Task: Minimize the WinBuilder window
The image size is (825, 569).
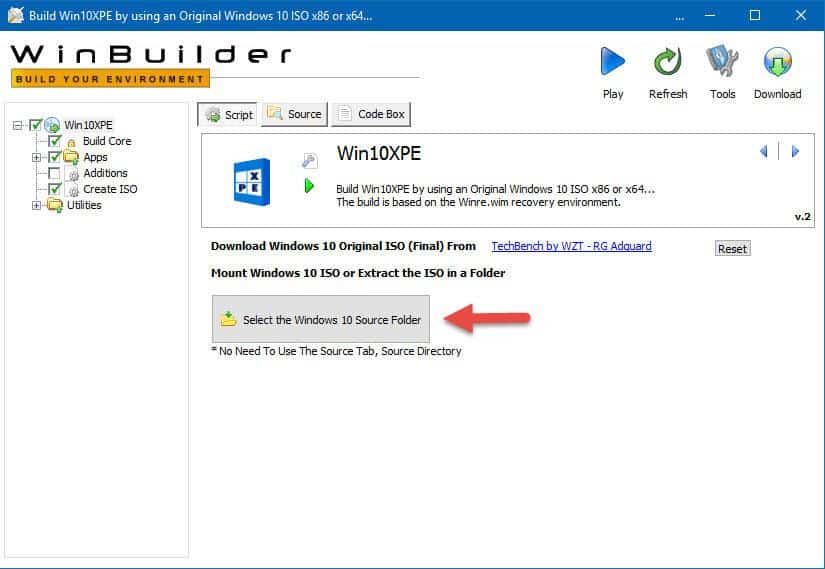Action: (x=710, y=15)
